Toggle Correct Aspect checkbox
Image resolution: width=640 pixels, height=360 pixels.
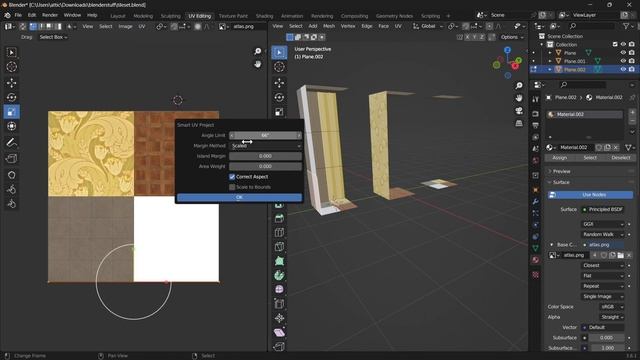(232, 177)
